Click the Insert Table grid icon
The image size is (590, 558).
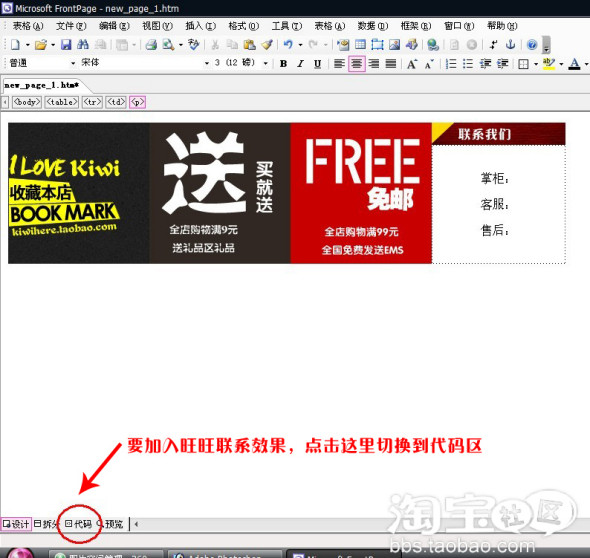[x=360, y=45]
